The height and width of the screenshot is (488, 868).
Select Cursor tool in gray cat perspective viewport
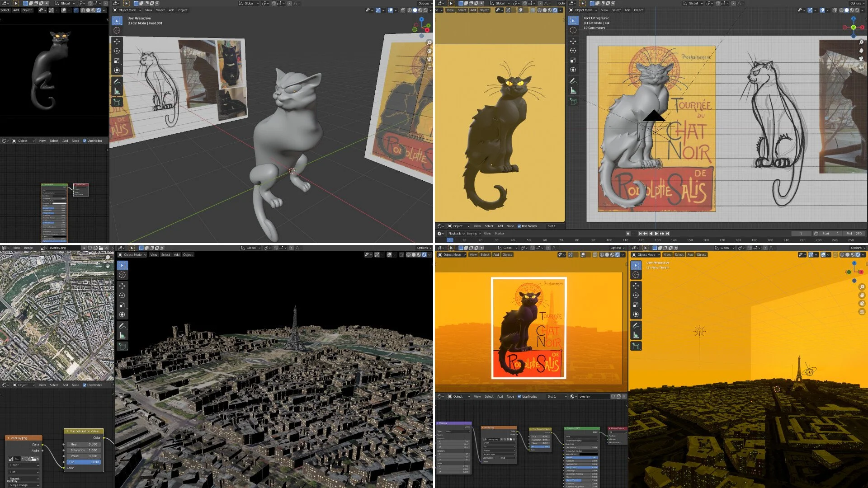coord(117,30)
